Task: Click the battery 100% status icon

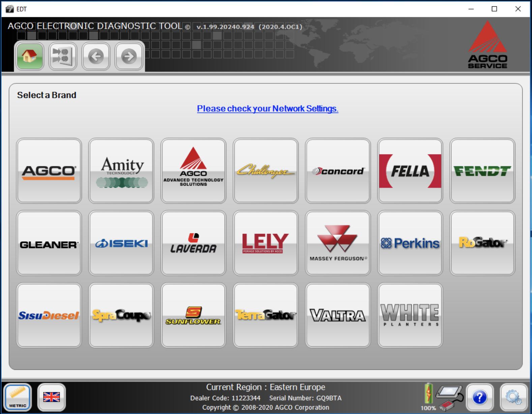Action: pos(428,396)
